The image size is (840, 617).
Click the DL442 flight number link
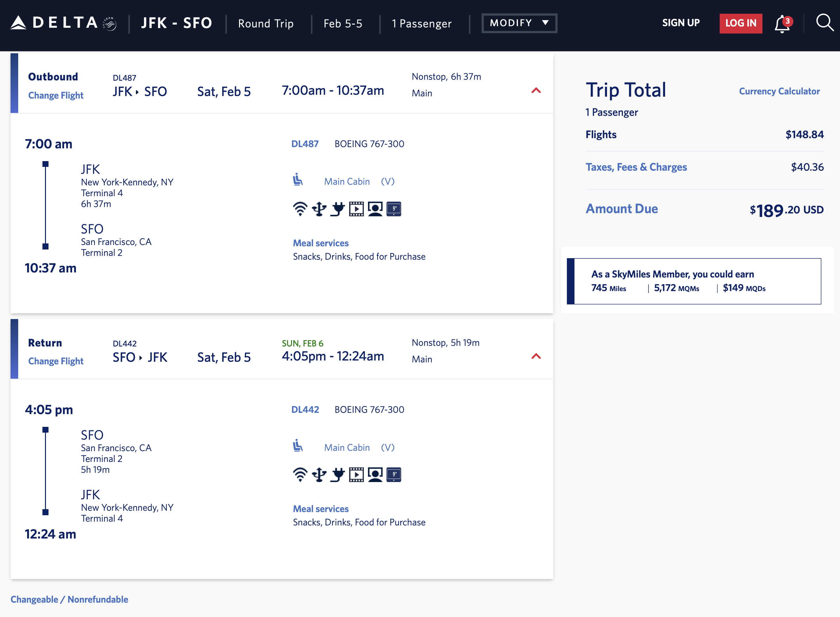click(305, 410)
